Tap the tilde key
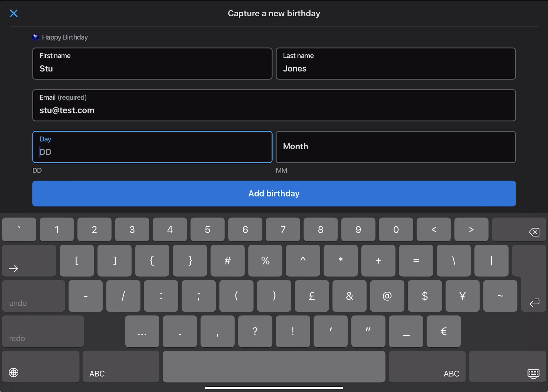This screenshot has width=548, height=392. (500, 296)
